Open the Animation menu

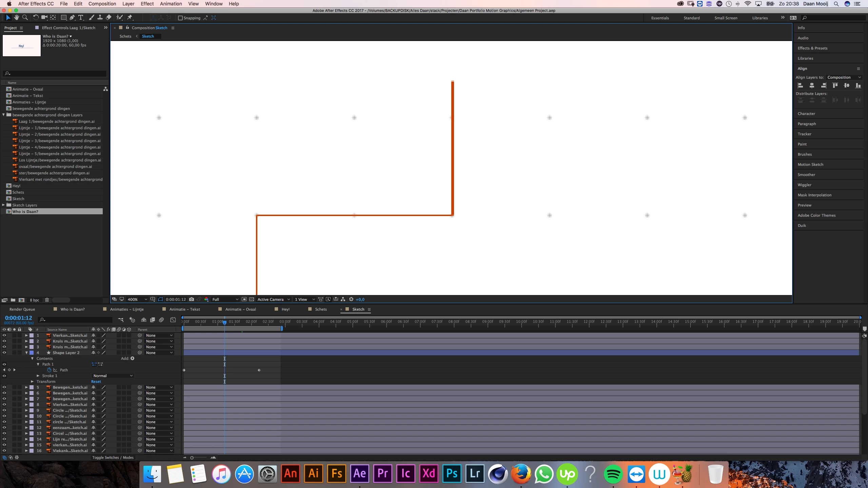point(171,4)
